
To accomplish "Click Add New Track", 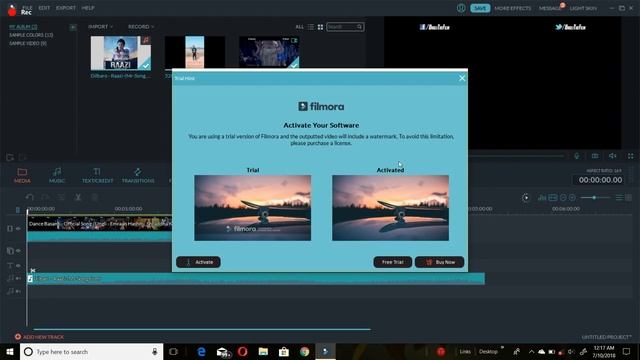I will [39, 337].
